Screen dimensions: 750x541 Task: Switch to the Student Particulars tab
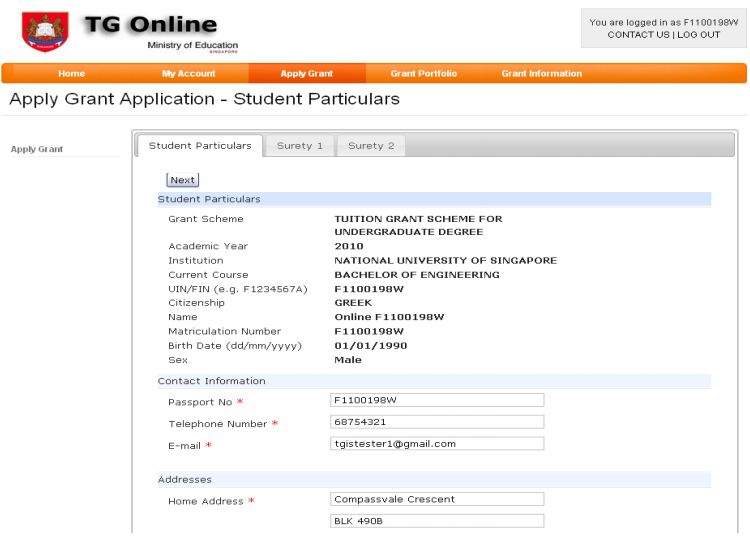200,146
